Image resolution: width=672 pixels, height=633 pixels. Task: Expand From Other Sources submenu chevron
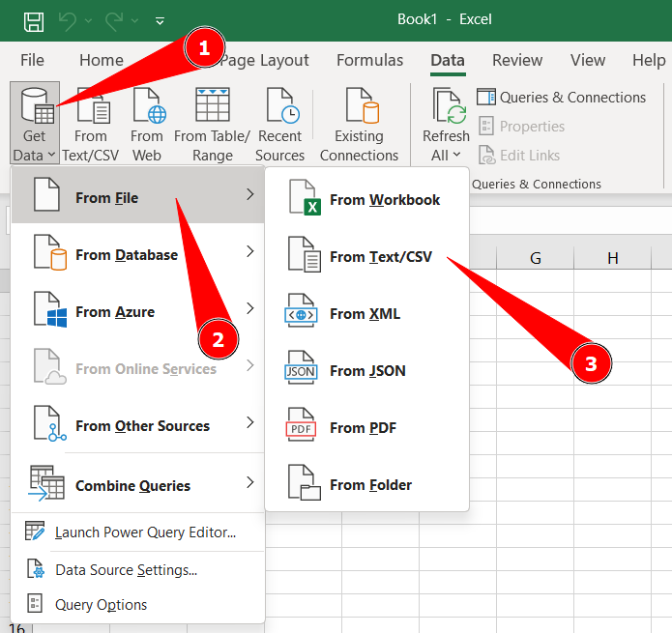tap(250, 422)
